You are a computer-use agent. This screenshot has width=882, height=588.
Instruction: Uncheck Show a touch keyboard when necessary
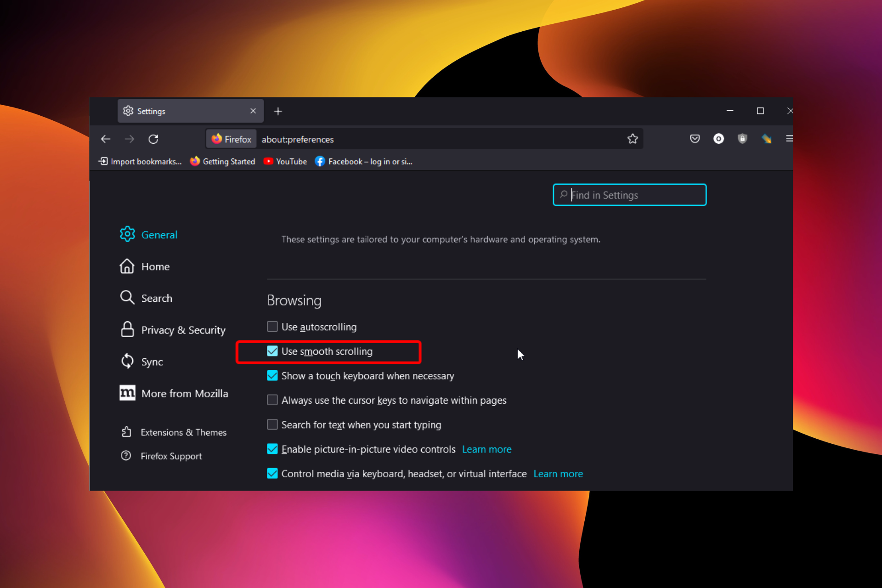coord(272,376)
